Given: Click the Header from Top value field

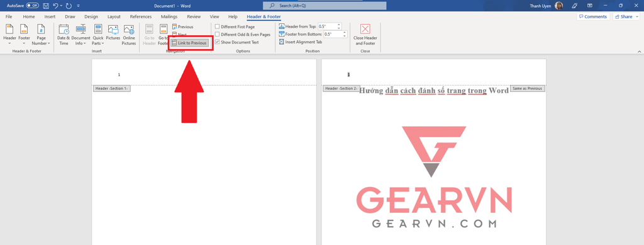Looking at the screenshot, I should coord(327,26).
